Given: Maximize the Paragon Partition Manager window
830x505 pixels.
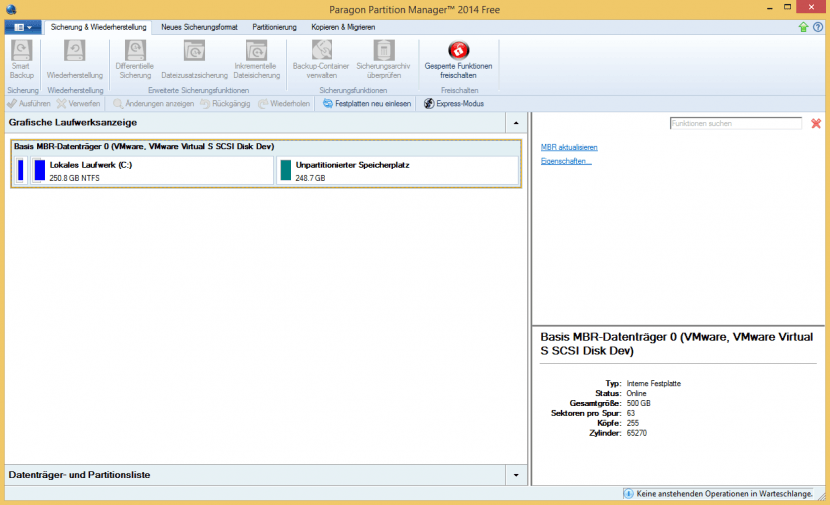Looking at the screenshot, I should pyautogui.click(x=788, y=7).
